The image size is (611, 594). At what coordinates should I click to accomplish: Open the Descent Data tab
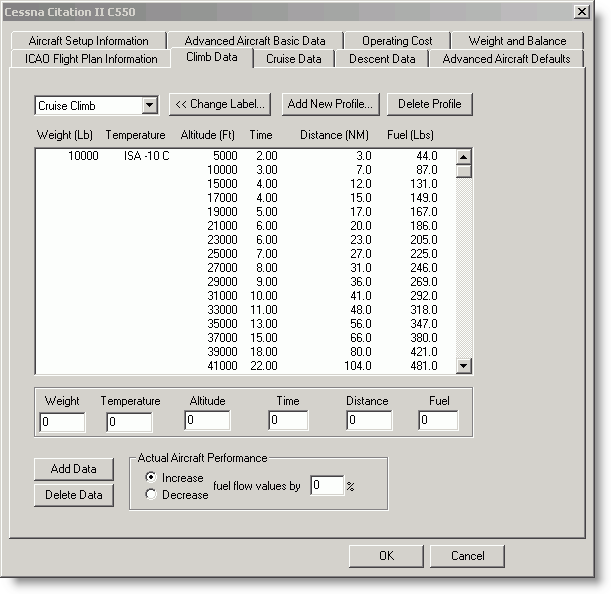382,59
